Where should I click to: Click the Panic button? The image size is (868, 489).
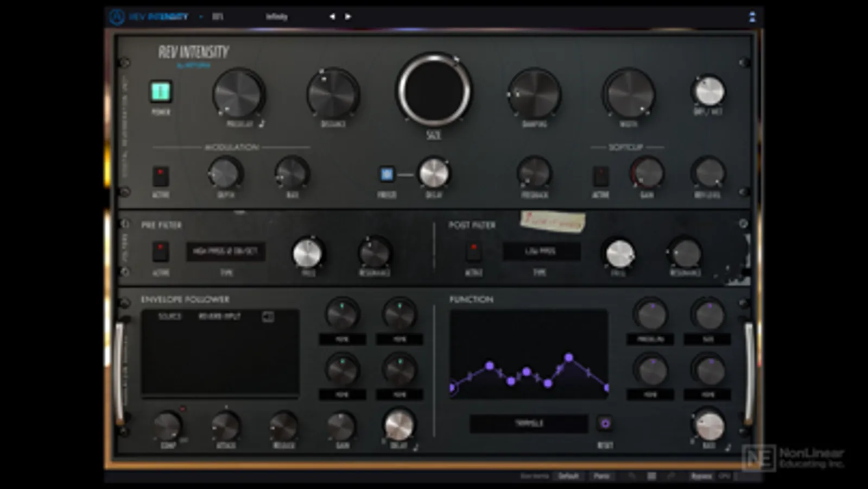[x=601, y=477]
